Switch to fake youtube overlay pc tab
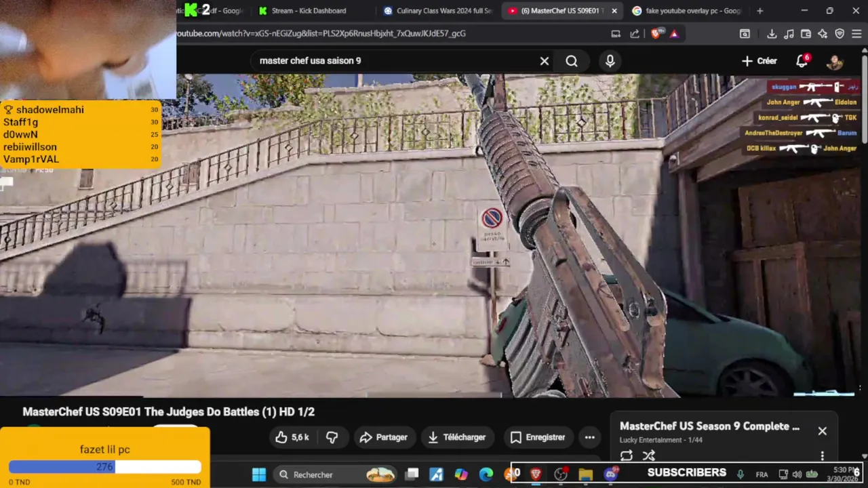The height and width of the screenshot is (488, 868). coord(686,11)
